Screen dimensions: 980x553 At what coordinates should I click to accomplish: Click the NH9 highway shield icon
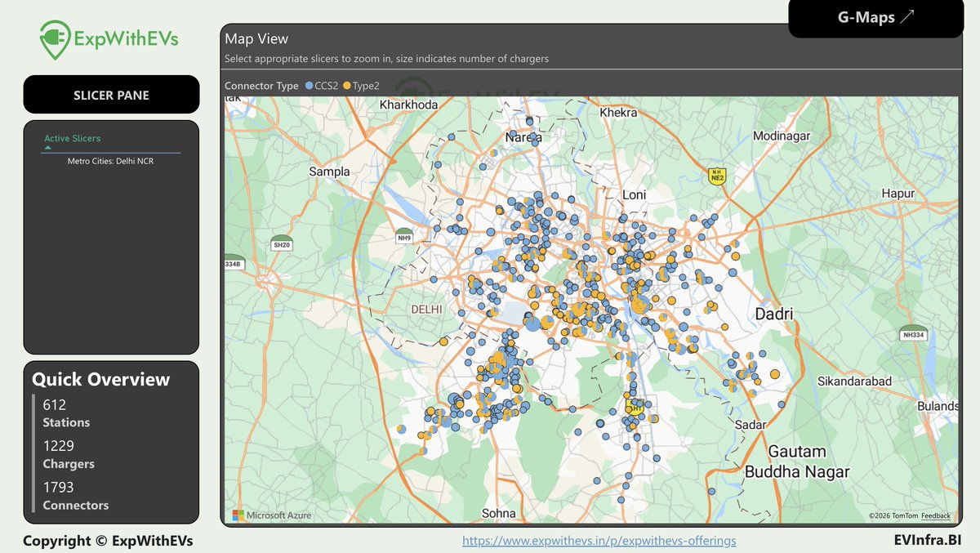pos(404,235)
